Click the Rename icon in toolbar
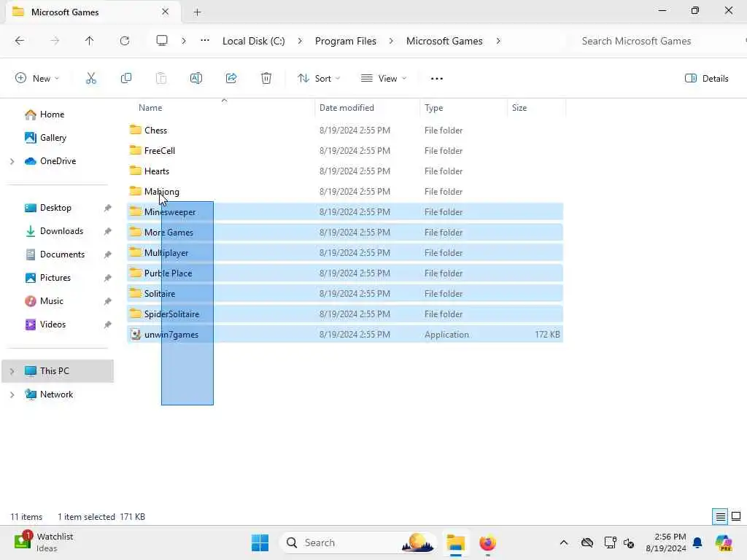 (196, 78)
